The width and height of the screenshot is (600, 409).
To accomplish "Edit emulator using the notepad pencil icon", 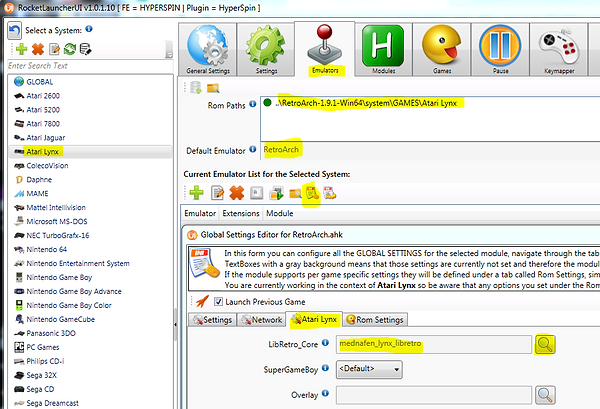I will [x=217, y=193].
